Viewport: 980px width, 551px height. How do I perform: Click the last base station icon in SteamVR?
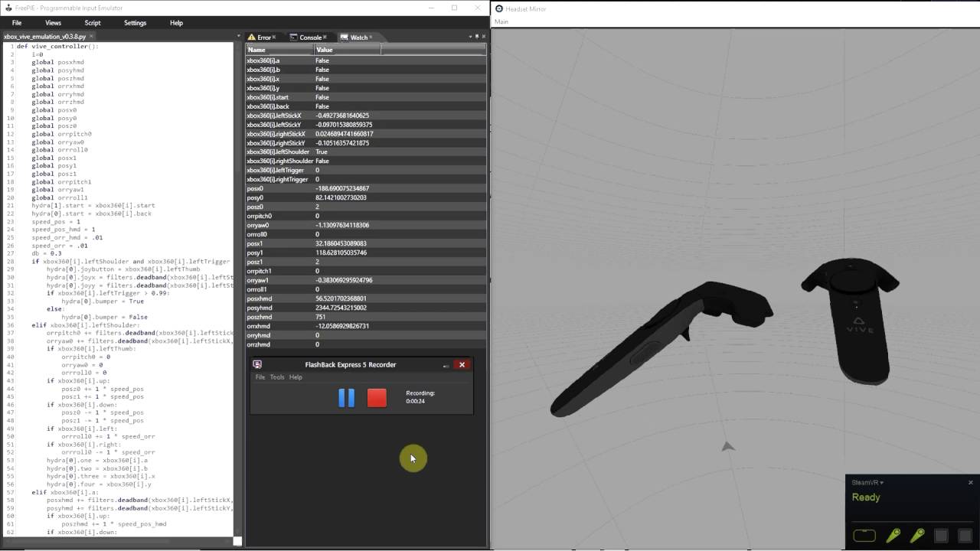click(x=965, y=536)
